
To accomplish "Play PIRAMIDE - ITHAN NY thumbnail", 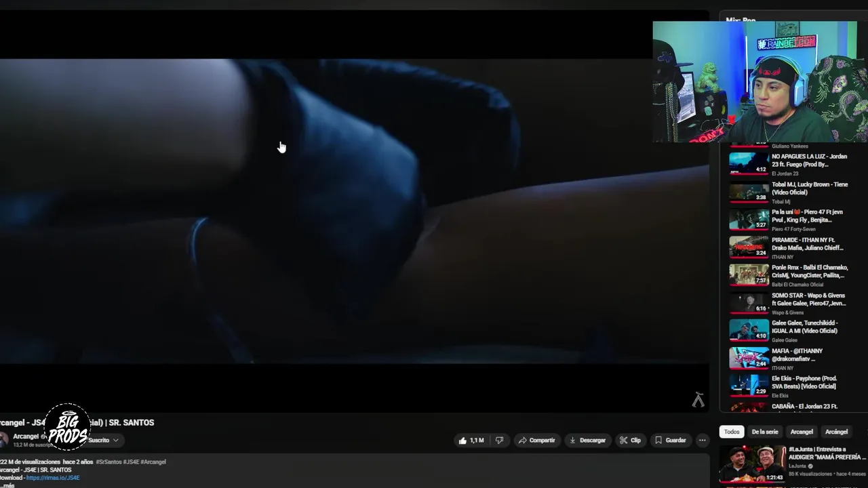I will (749, 247).
